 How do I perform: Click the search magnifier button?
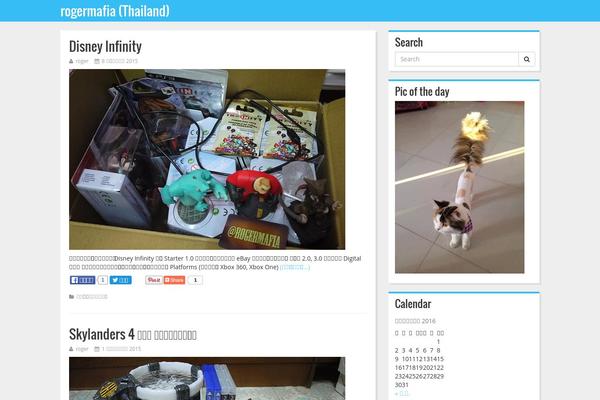pyautogui.click(x=527, y=59)
